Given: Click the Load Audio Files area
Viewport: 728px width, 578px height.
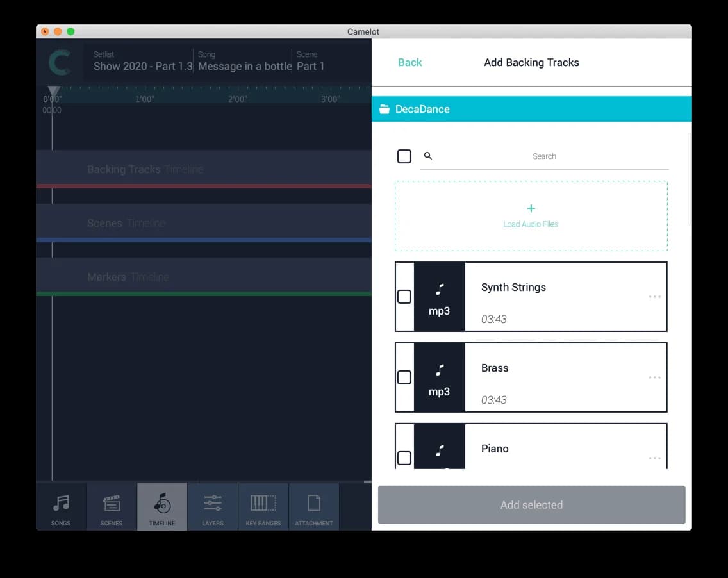Looking at the screenshot, I should point(531,216).
